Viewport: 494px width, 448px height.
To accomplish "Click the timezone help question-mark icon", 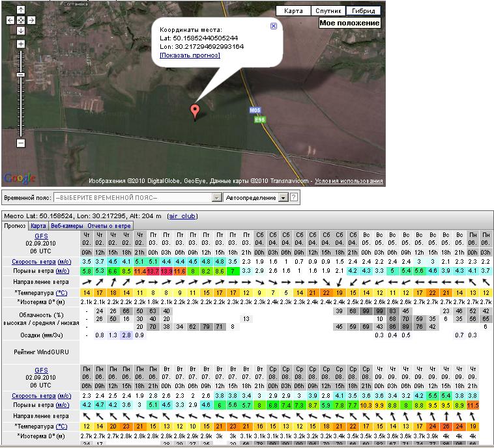I will coord(294,197).
